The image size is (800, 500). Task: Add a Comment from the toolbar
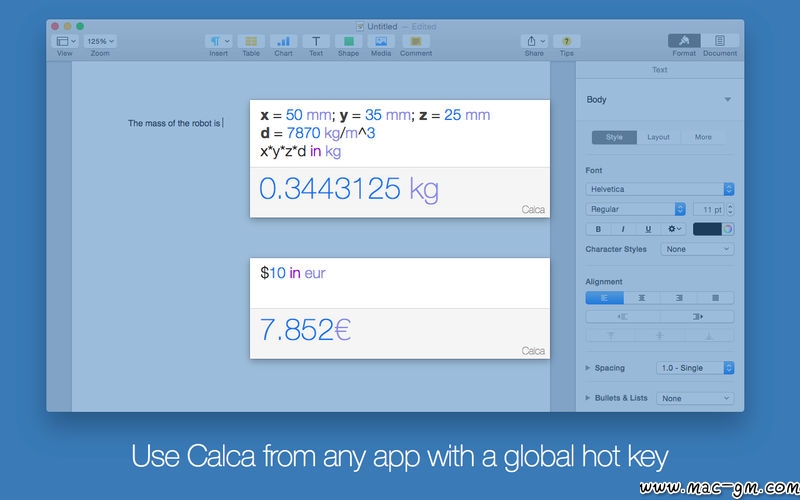[x=416, y=41]
